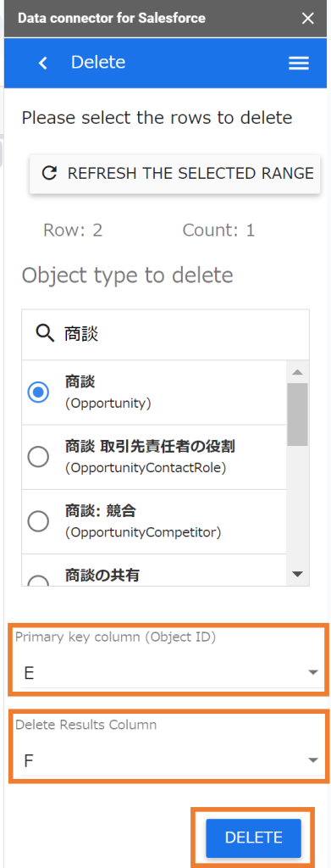Go back using the left chevron icon
Screen dimensions: 331x868
(x=42, y=63)
